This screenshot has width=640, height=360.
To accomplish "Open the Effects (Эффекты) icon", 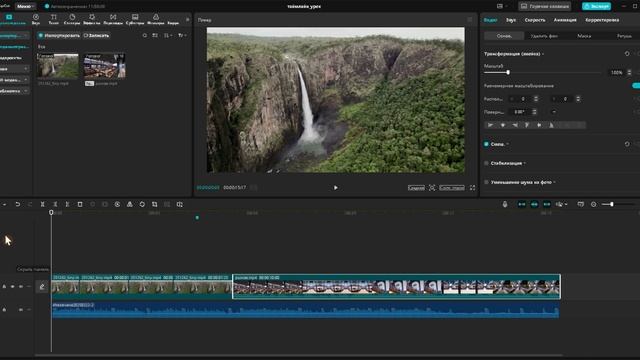I will pyautogui.click(x=92, y=17).
